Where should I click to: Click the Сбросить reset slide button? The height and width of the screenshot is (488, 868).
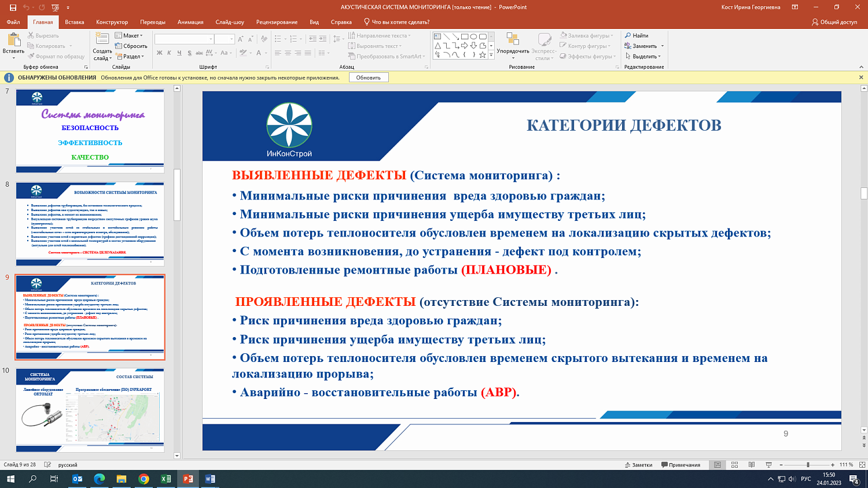131,46
